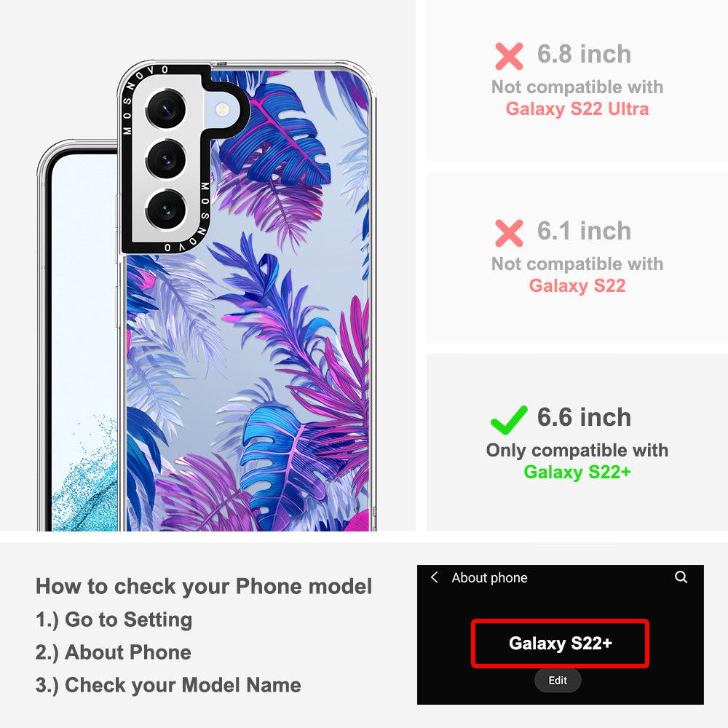Screen dimensions: 728x728
Task: Click the top camera lens on the case
Action: click(x=166, y=110)
